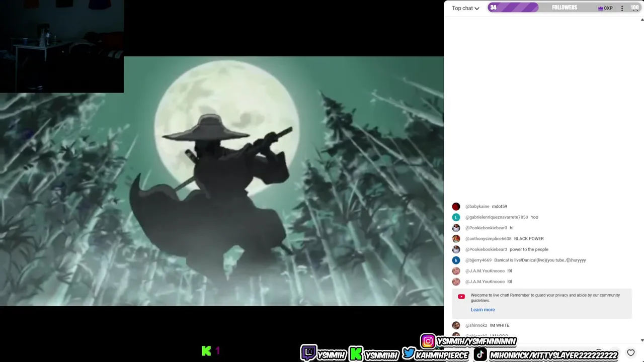Select username @anthonysimplice6638
This screenshot has height=362, width=644.
(488, 239)
